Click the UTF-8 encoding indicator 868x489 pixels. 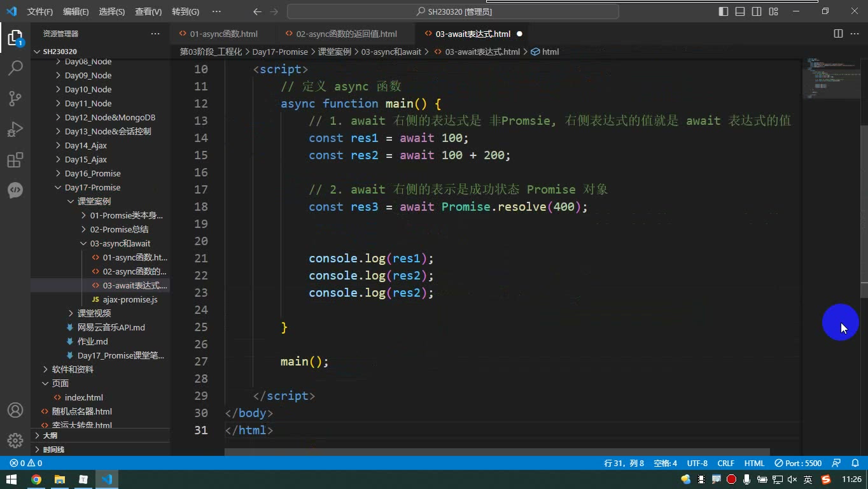point(697,463)
